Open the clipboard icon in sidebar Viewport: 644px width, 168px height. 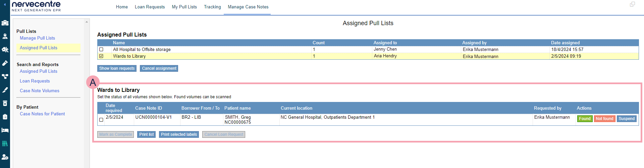click(x=5, y=117)
